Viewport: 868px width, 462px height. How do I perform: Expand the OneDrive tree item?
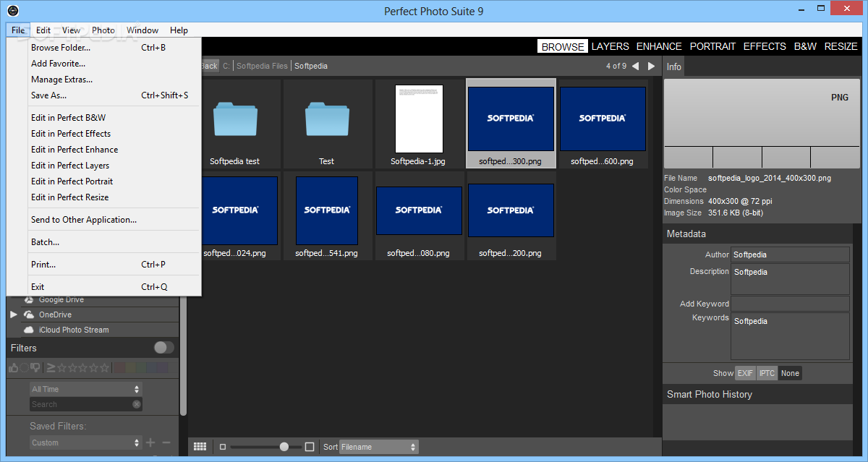coord(13,315)
